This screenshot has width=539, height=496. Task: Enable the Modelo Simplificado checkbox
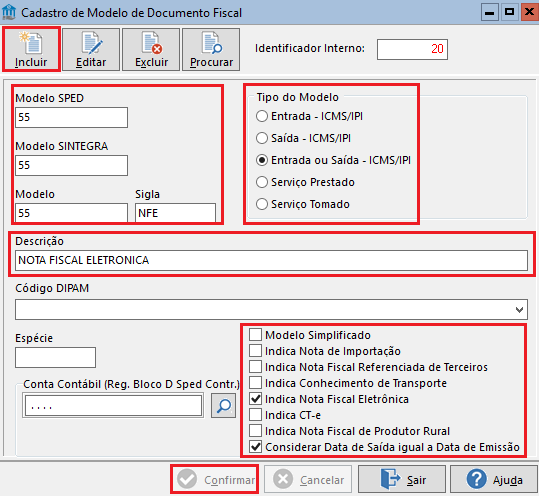pos(255,334)
